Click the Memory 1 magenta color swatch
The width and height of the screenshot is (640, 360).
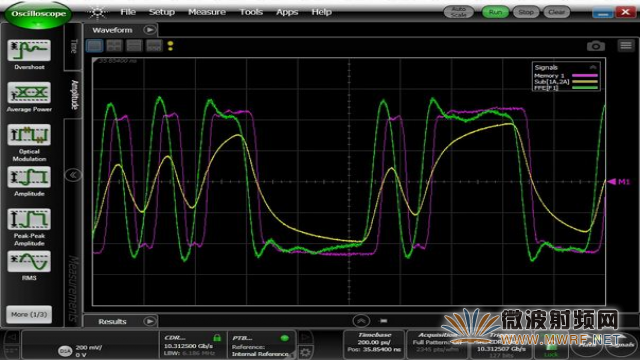tap(584, 76)
